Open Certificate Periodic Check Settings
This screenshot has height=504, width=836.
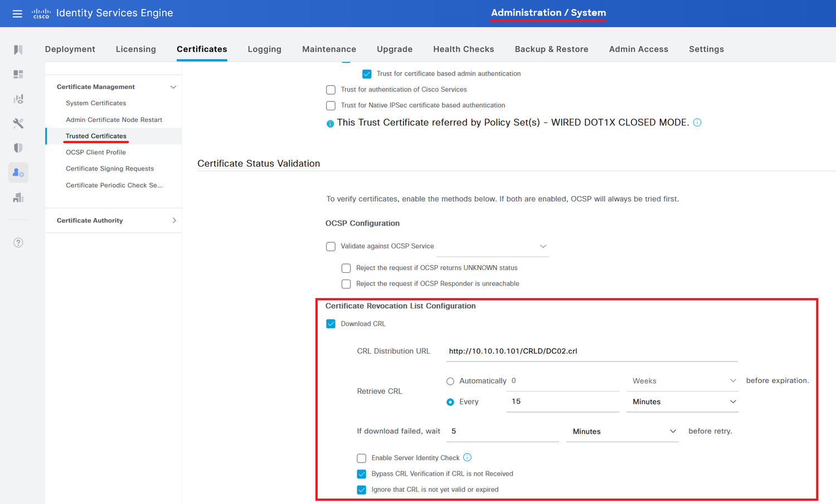(114, 185)
